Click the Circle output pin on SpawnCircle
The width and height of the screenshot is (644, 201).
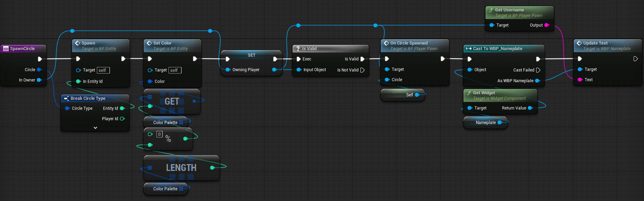pos(39,70)
